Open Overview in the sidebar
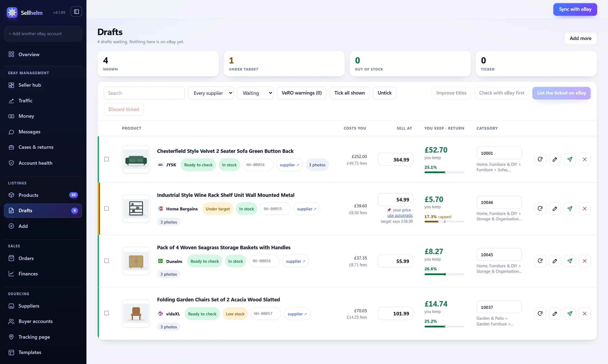The image size is (608, 364). [x=43, y=55]
